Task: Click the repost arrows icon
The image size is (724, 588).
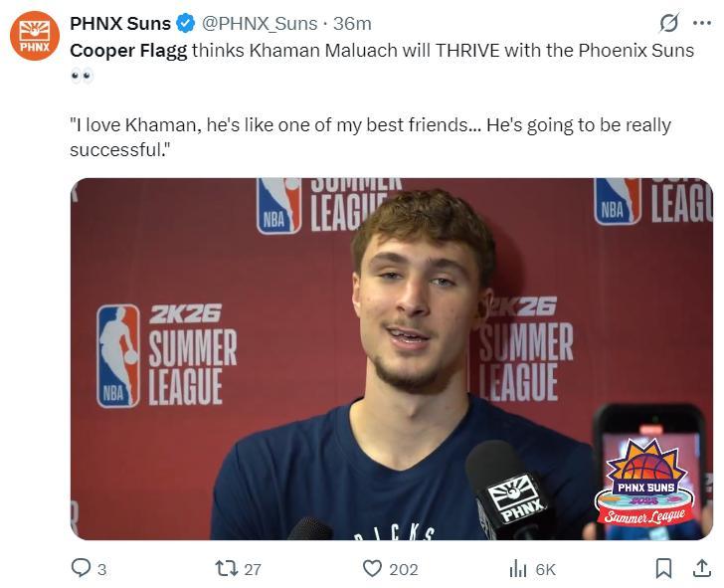Action: click(x=226, y=568)
